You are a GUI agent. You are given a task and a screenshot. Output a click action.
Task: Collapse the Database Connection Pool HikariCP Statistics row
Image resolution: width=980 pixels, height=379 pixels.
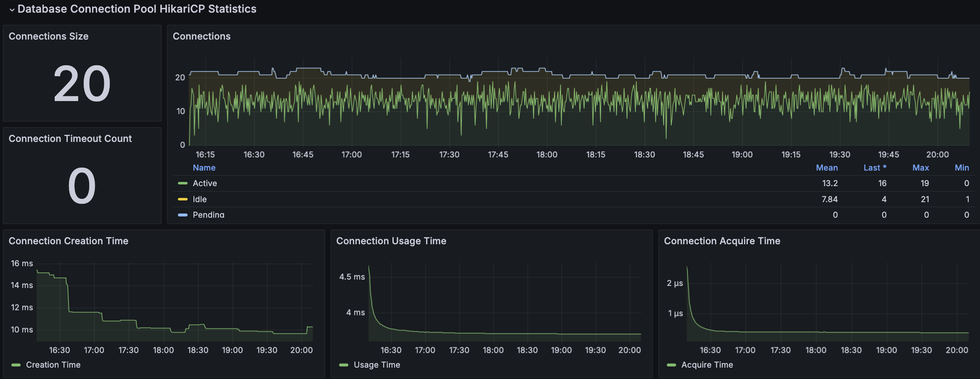click(12, 10)
